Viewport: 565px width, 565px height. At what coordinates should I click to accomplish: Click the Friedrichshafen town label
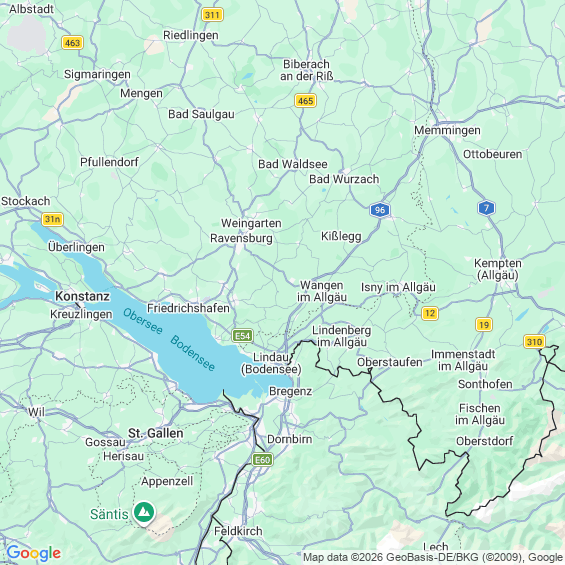click(188, 308)
